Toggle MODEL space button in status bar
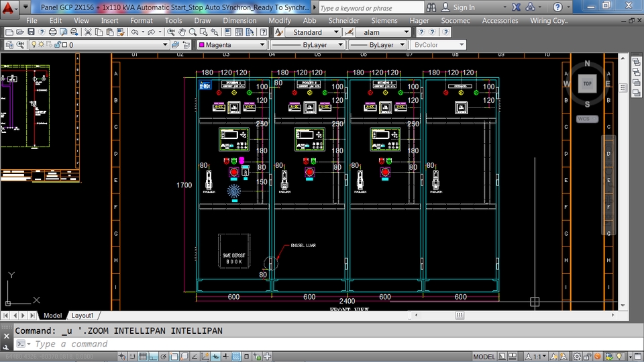644x362 pixels. tap(484, 357)
